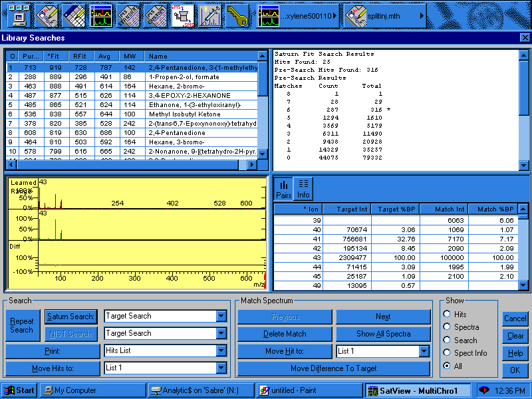
Task: Open the Move Hits to list dropdown
Action: [x=221, y=368]
